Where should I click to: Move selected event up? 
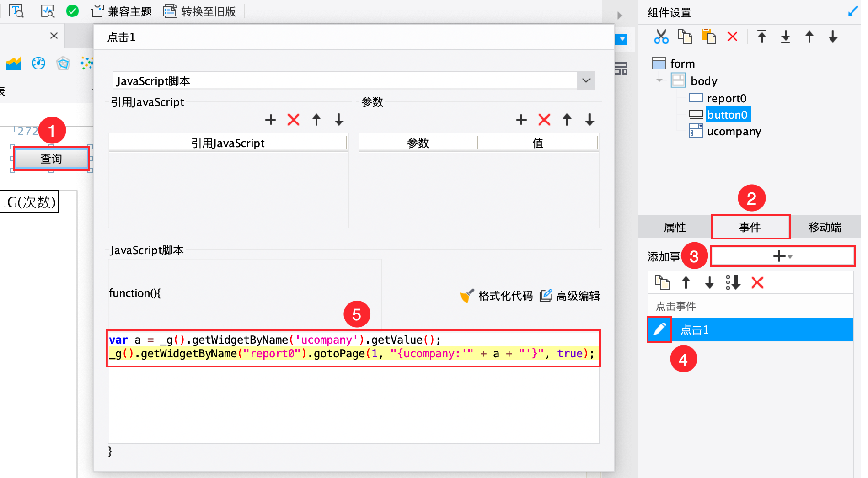(686, 282)
